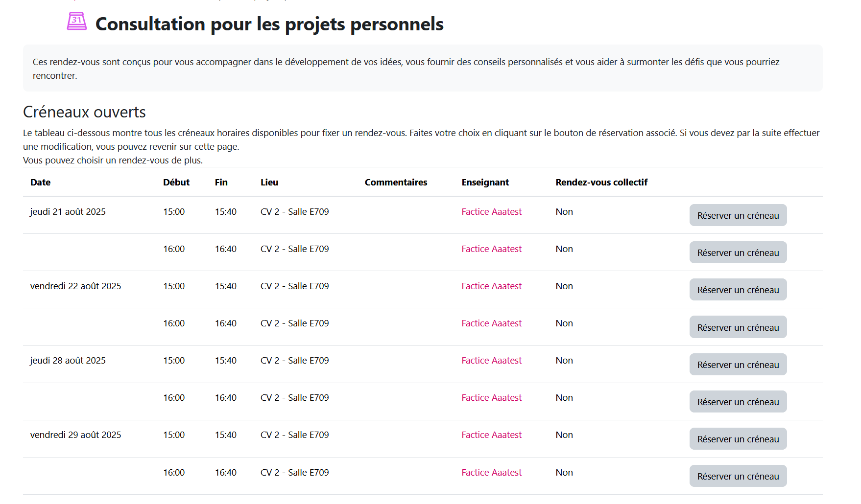Reserve the jeudi 21 août 16:00 slot
The width and height of the screenshot is (861, 504).
[x=738, y=252]
